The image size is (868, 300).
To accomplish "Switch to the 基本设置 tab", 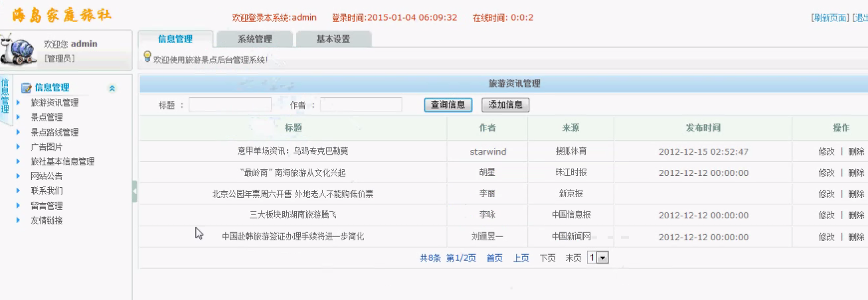I will [x=333, y=39].
